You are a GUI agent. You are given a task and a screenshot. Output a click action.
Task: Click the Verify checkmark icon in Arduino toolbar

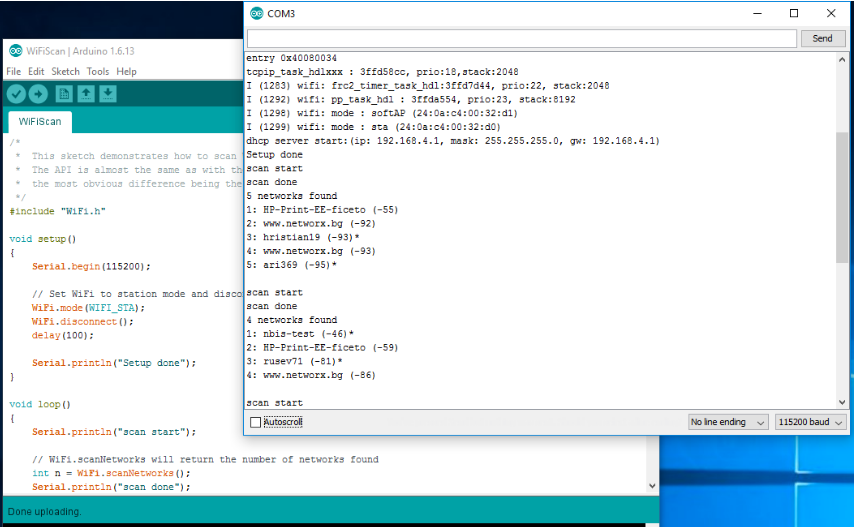(x=16, y=94)
